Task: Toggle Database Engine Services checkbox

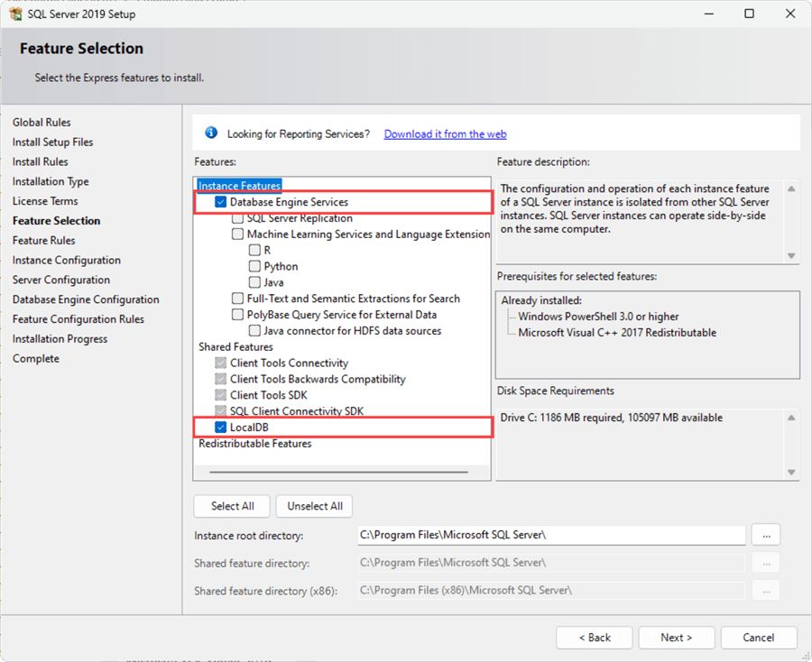Action: (x=221, y=202)
